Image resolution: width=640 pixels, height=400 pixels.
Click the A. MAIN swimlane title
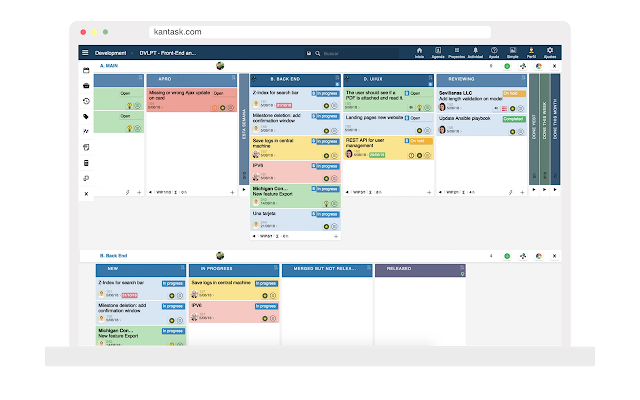pos(109,66)
